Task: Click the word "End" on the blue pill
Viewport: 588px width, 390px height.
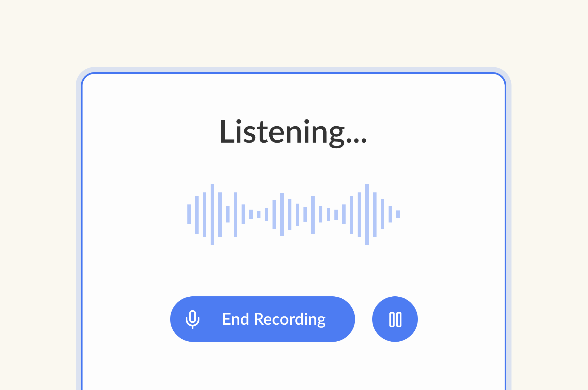Action: 236,319
